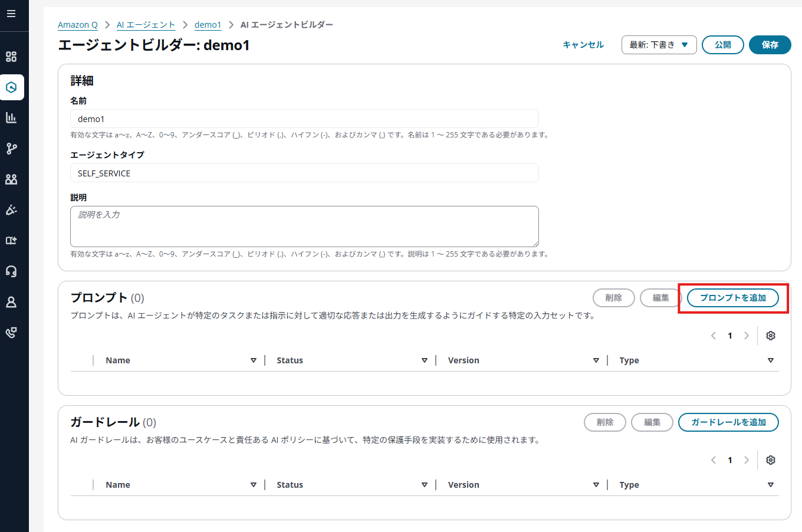Go to Amazon Q breadcrumb link
This screenshot has height=532, width=802.
78,25
